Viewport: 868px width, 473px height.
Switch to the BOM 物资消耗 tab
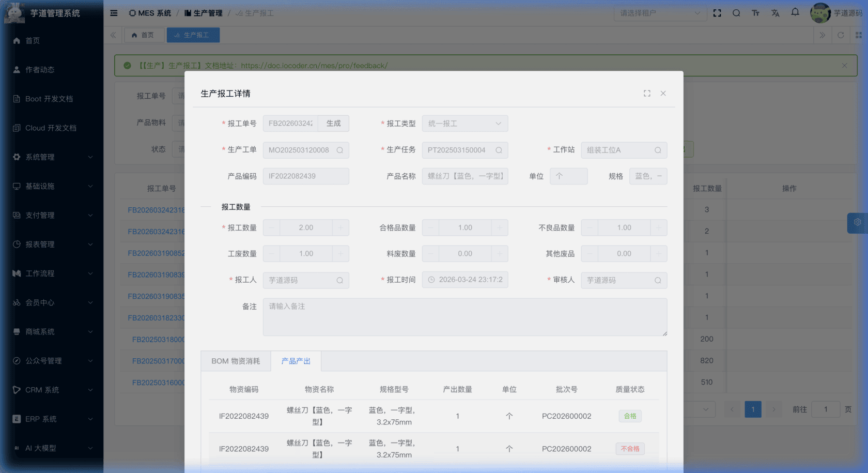236,361
